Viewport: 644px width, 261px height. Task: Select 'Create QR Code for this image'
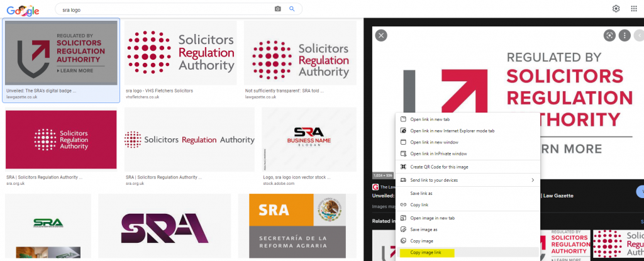(x=467, y=167)
